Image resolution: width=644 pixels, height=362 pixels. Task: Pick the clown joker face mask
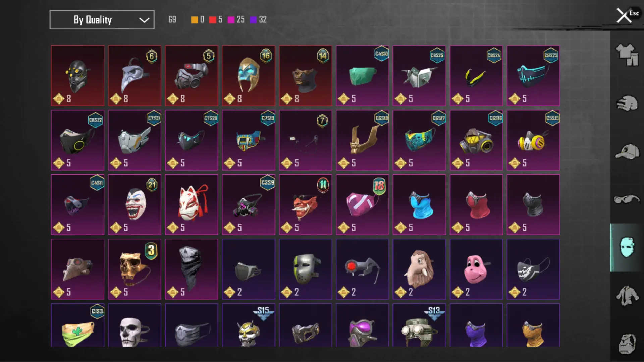coord(135,204)
